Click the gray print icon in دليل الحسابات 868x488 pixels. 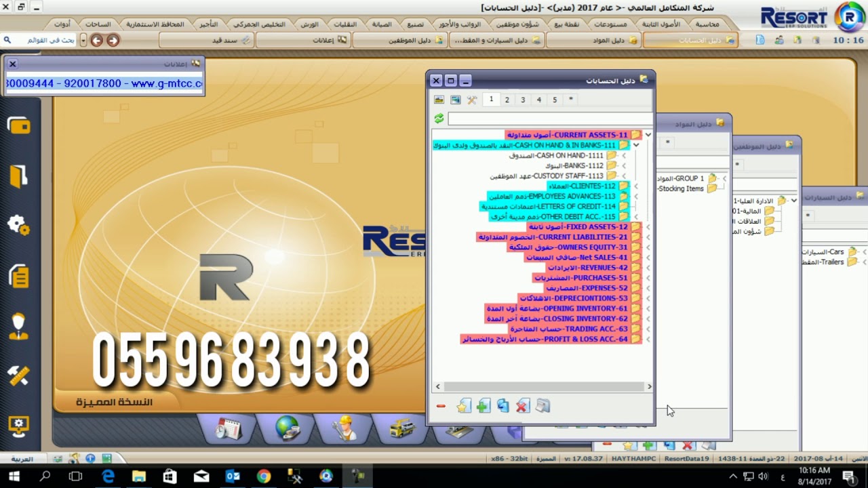coord(542,406)
